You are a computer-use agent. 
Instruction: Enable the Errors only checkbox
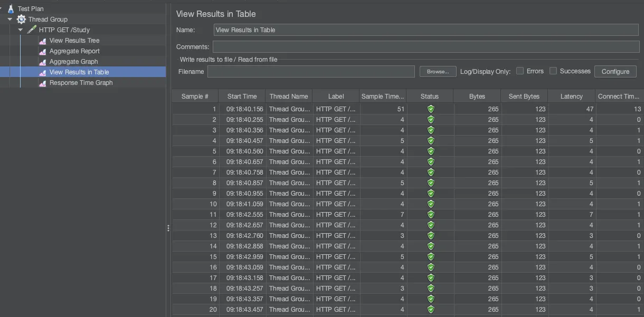(x=520, y=71)
